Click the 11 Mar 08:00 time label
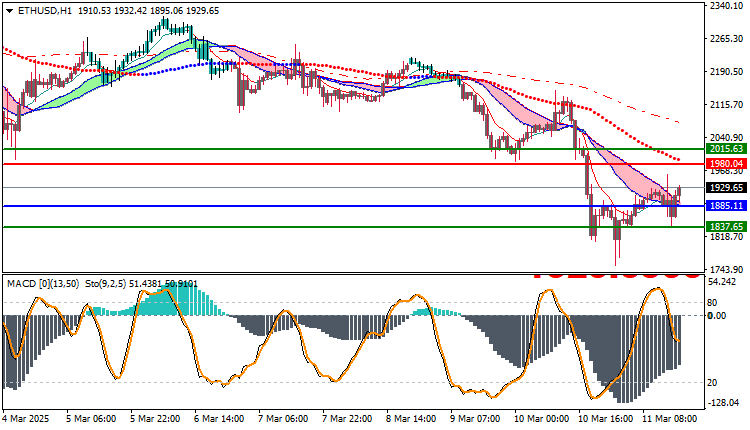 coord(669,419)
